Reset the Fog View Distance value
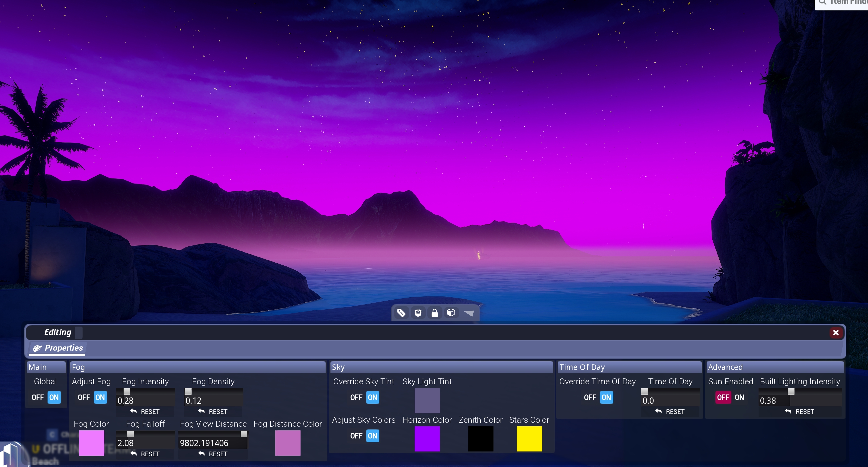This screenshot has height=467, width=868. tap(213, 454)
